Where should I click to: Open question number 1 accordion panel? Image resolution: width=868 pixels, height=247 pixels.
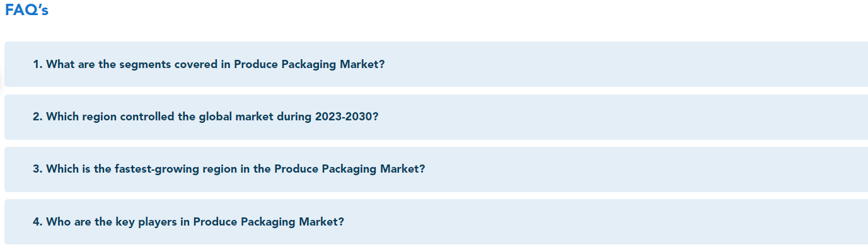click(436, 64)
